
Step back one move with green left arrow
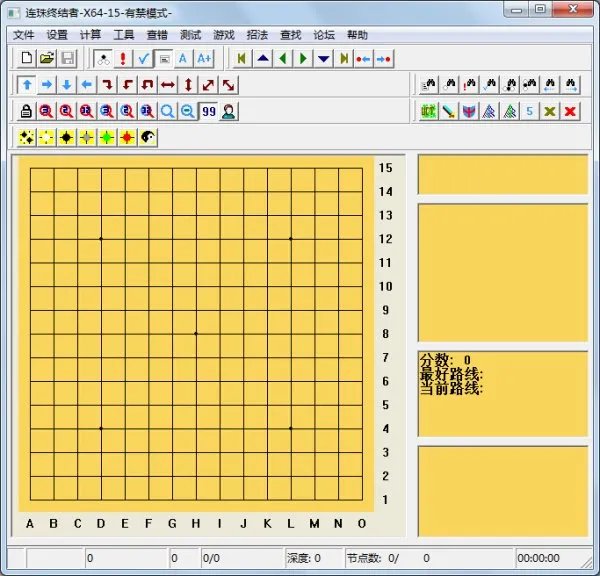(x=283, y=59)
